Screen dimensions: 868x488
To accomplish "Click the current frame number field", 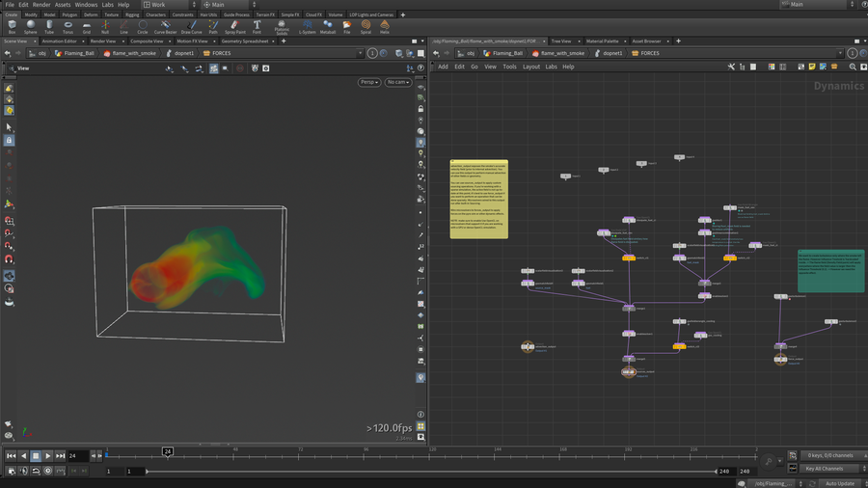I will pyautogui.click(x=77, y=456).
